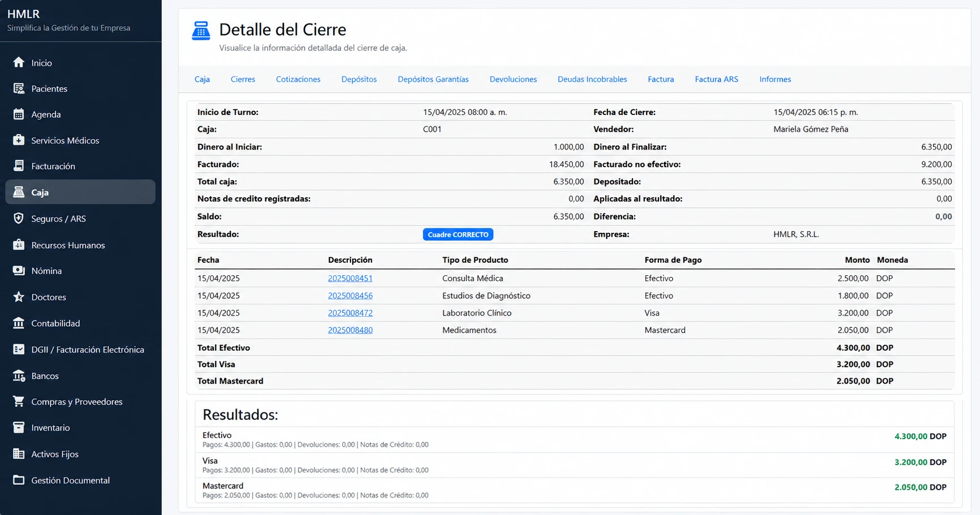This screenshot has height=515, width=980.
Task: Click the Laboratorio Clínico cell
Action: click(477, 313)
